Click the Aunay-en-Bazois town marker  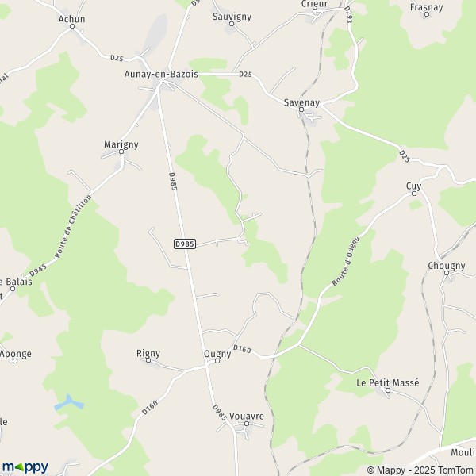pos(161,81)
